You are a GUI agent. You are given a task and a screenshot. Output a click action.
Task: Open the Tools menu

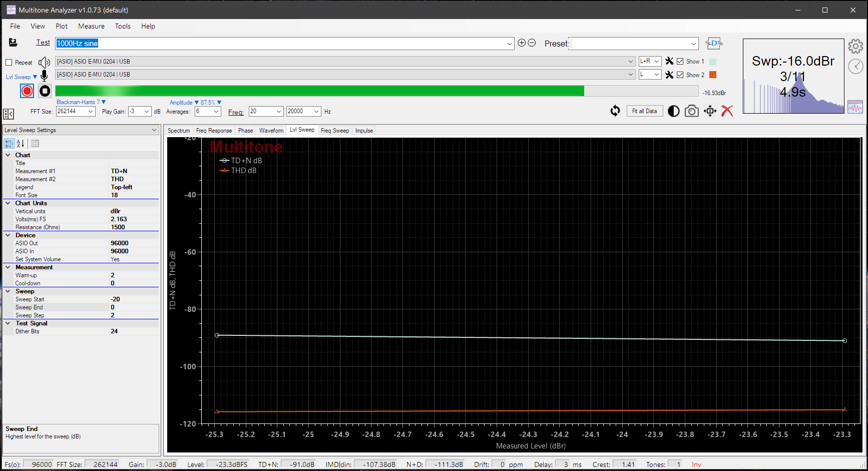[x=123, y=26]
